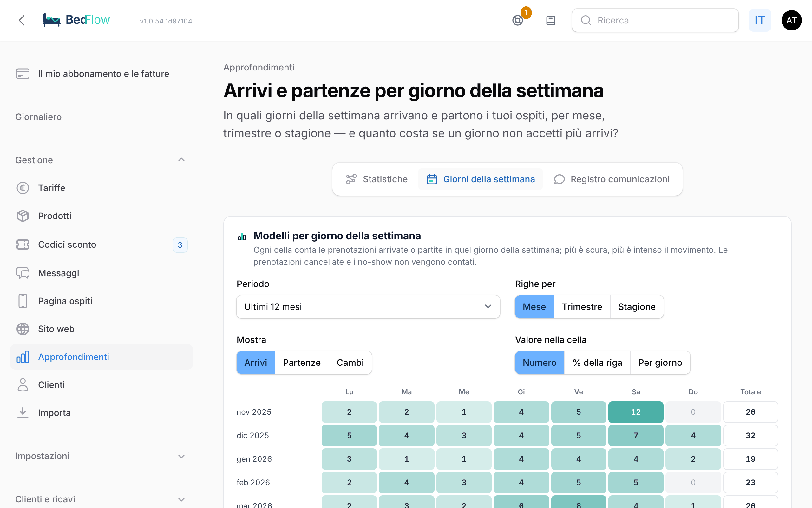Click the Approfondimenti bar chart icon
The width and height of the screenshot is (812, 508).
(x=23, y=357)
